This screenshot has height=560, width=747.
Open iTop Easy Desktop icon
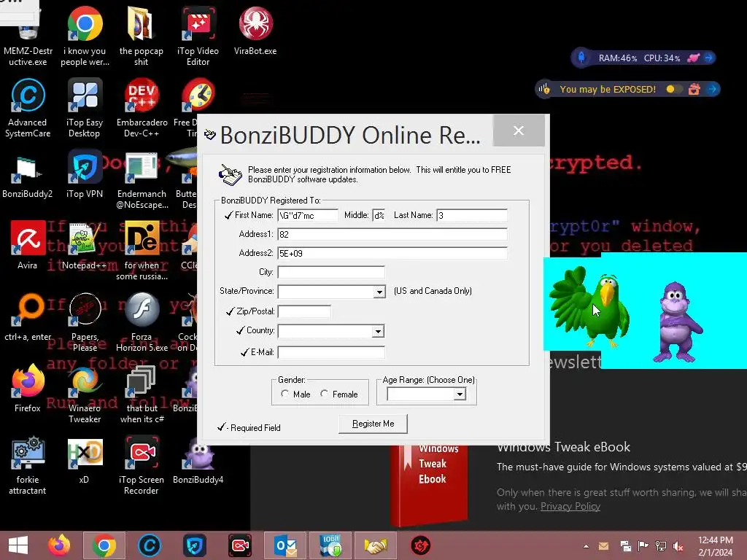pyautogui.click(x=85, y=108)
